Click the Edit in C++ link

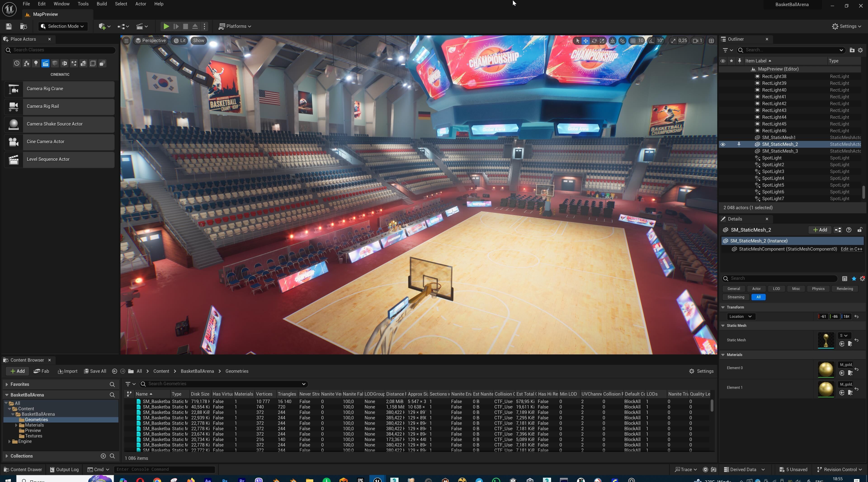point(851,249)
